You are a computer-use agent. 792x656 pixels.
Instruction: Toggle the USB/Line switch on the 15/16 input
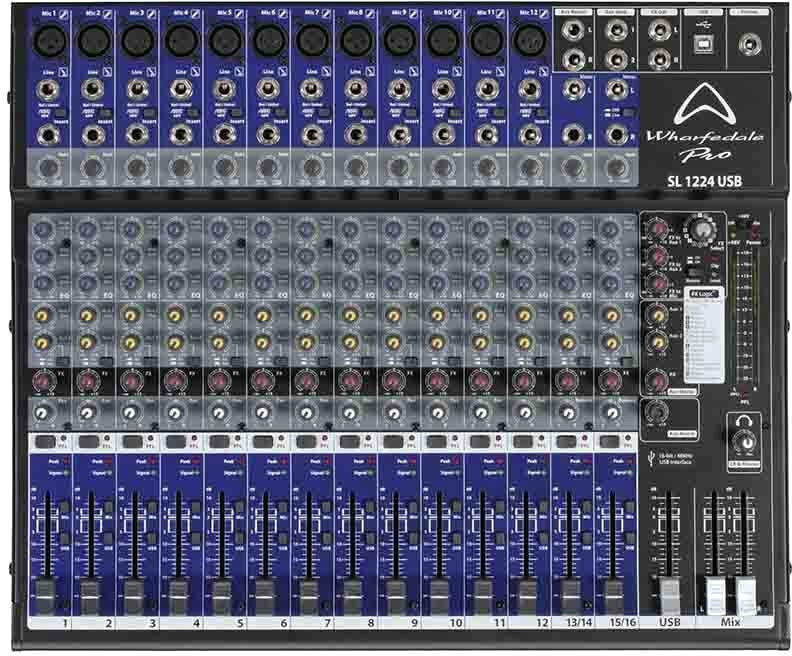pyautogui.click(x=629, y=112)
